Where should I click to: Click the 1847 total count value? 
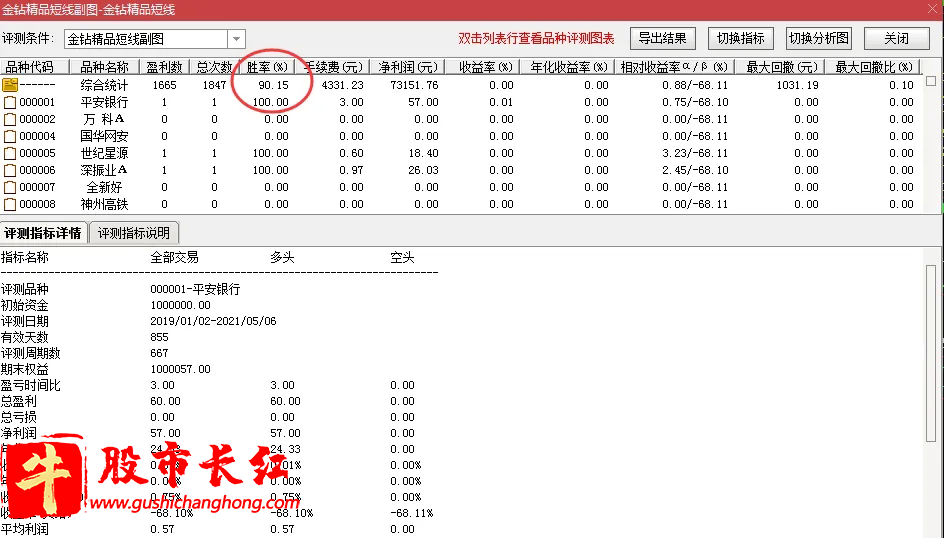pos(214,85)
